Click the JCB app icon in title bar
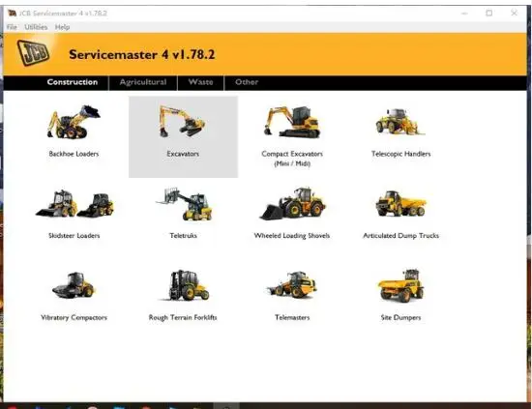Screen dimensions: 532x409 point(13,14)
